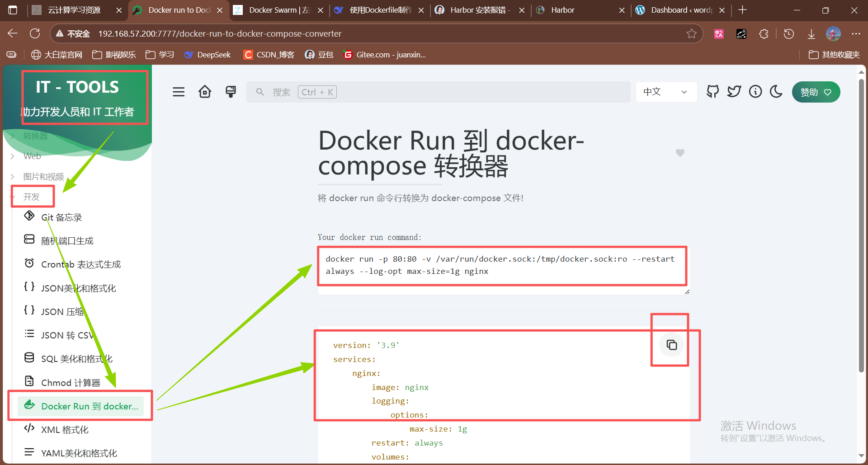Open browser extensions puzzle icon

tap(764, 33)
